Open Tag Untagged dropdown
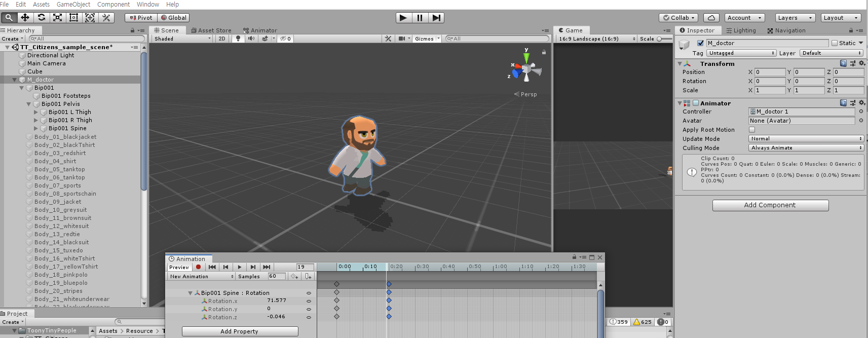 coord(741,53)
